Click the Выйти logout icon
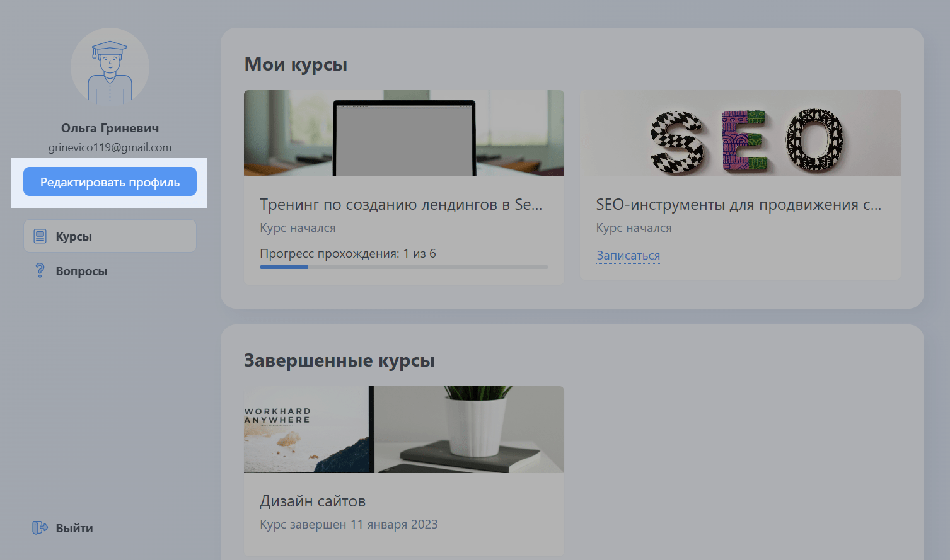This screenshot has width=950, height=560. click(x=40, y=527)
